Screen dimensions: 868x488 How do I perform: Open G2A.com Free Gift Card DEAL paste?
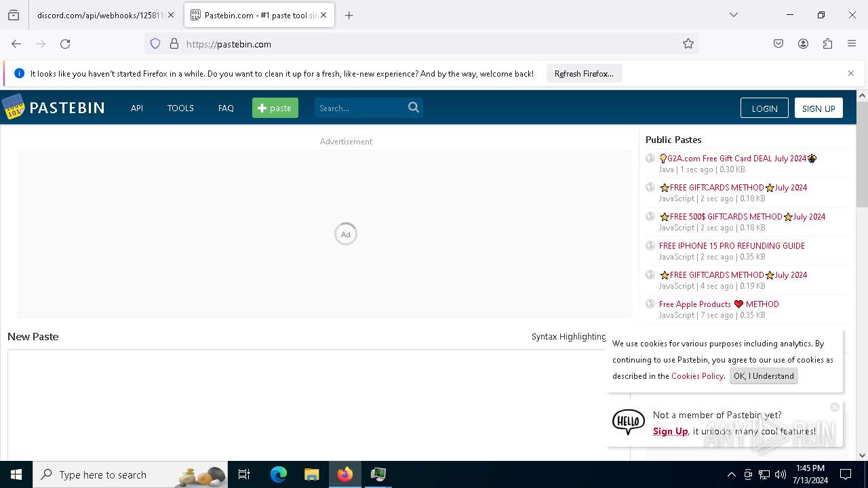point(738,159)
